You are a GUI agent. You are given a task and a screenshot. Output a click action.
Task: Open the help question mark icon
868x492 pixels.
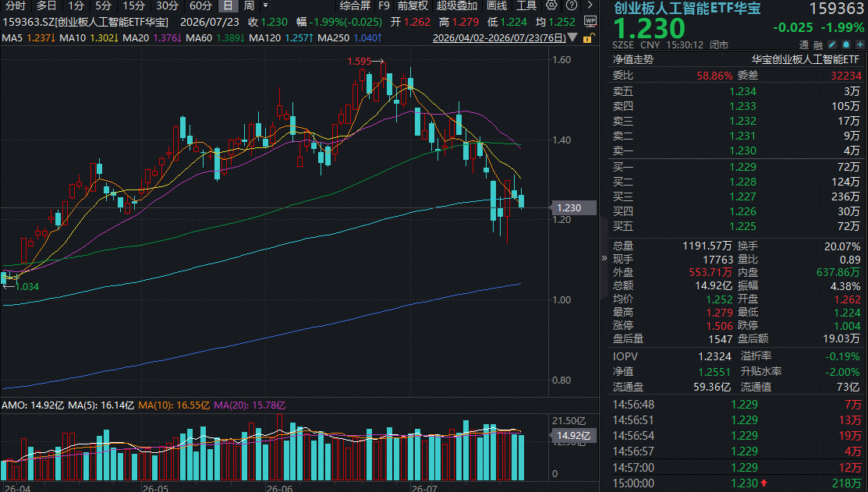pos(572,5)
